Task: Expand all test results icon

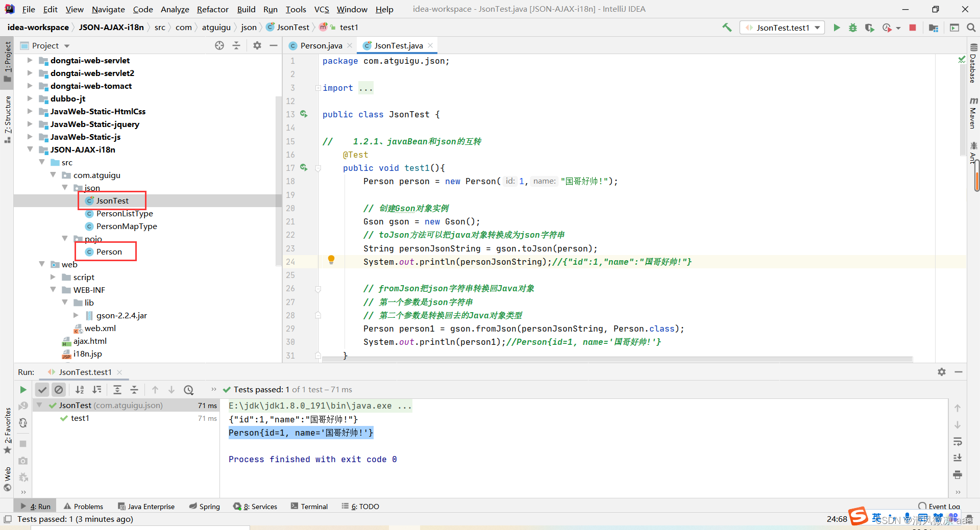Action: [x=117, y=390]
